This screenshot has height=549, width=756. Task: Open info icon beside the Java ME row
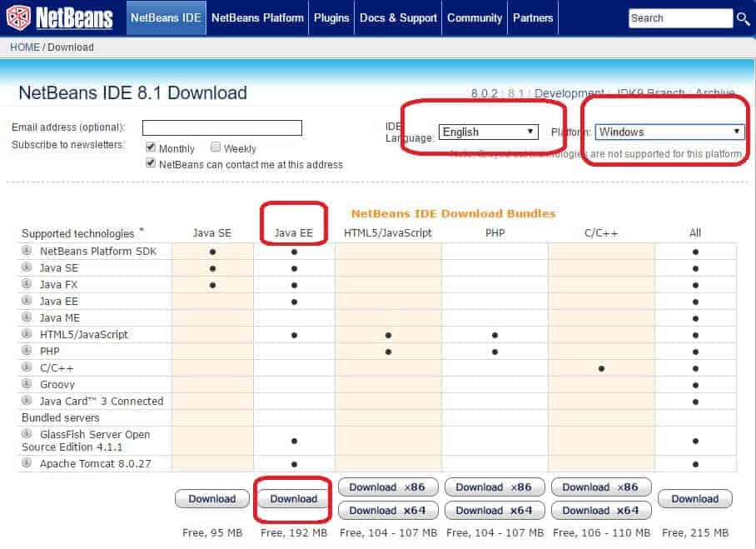click(x=27, y=317)
